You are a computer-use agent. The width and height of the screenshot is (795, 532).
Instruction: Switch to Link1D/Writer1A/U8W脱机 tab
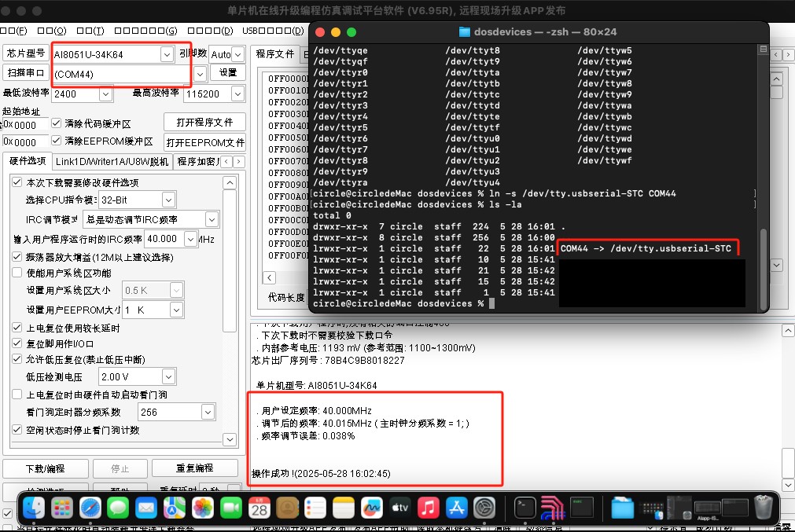(112, 161)
